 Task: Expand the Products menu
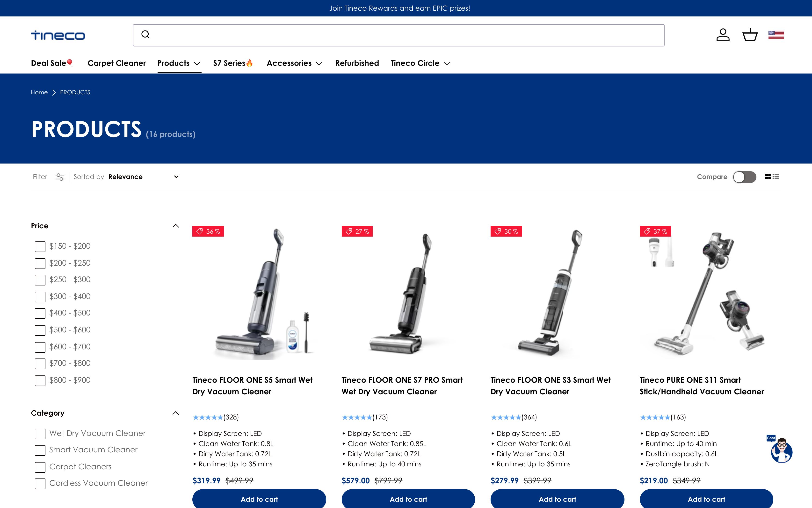[x=179, y=63]
